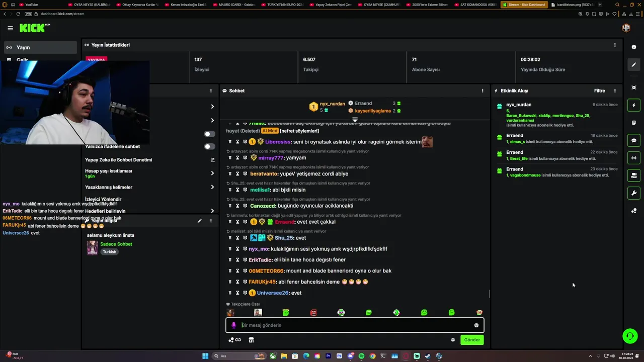Switch to the SAT KOMANDOSU browser tab

point(475,5)
